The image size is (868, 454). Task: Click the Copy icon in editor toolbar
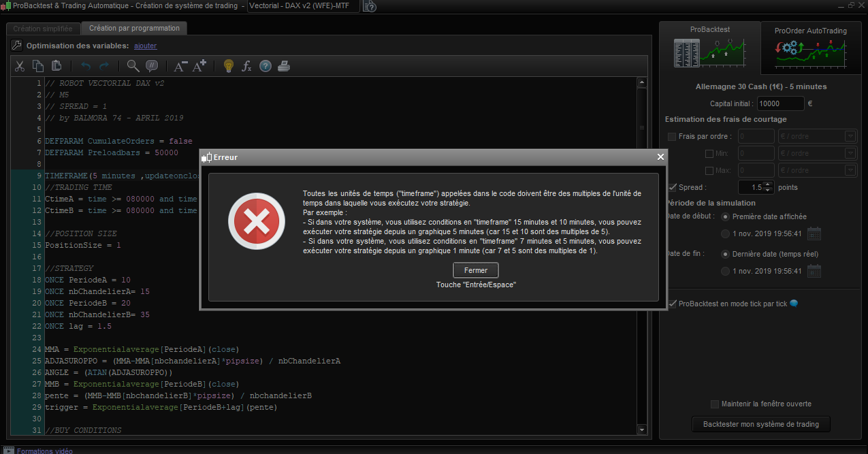pos(38,66)
